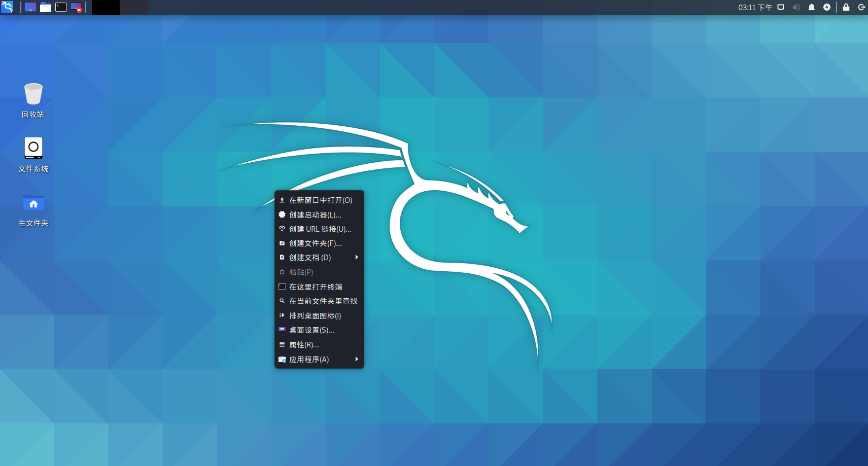Launch the terminal emulator from the panel

pos(61,7)
